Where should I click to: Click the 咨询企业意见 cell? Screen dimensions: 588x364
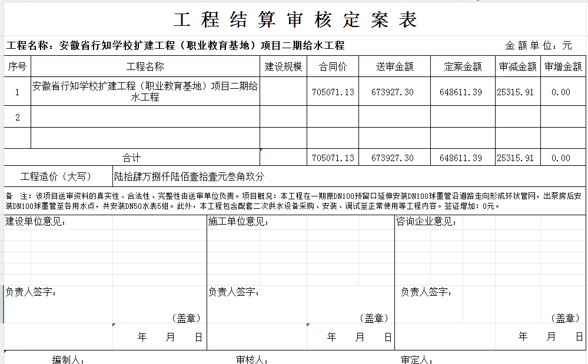point(426,222)
